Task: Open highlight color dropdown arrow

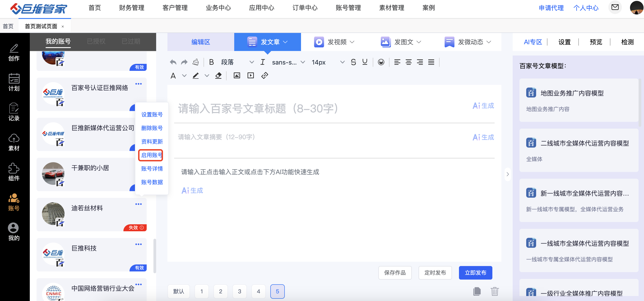Action: click(x=207, y=76)
